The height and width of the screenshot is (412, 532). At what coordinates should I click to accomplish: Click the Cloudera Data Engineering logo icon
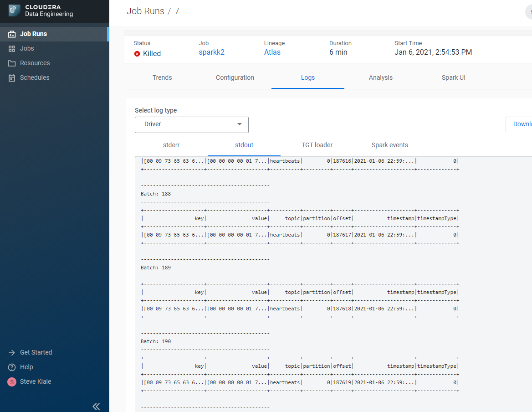coord(15,10)
